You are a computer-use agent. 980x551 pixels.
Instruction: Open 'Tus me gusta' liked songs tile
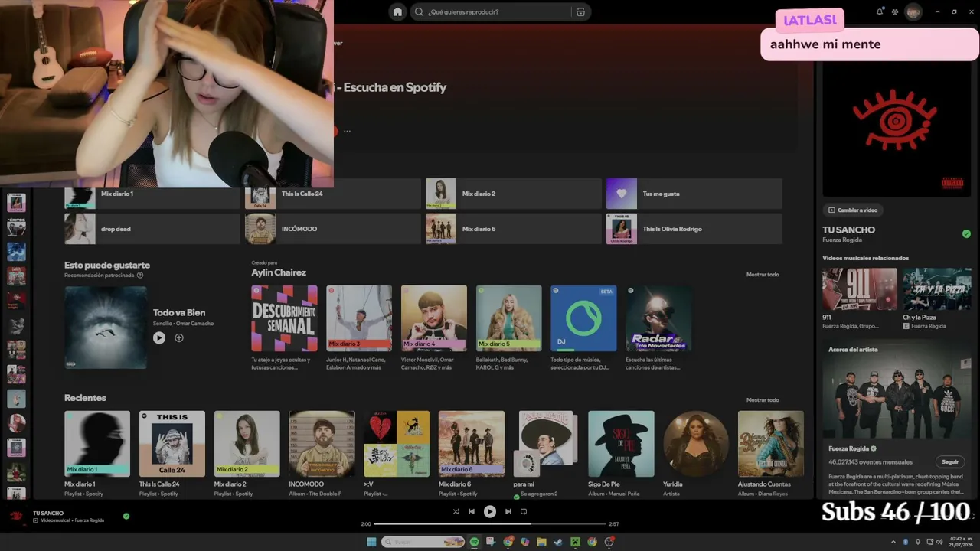coord(694,194)
